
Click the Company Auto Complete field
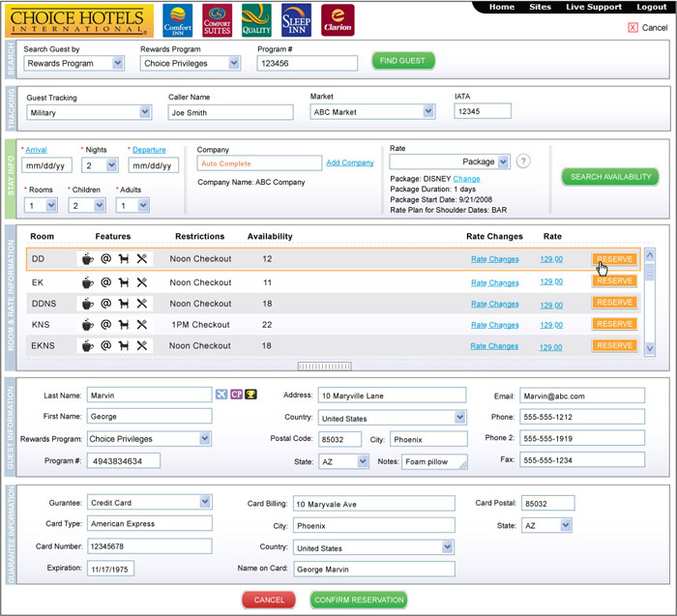click(x=259, y=163)
